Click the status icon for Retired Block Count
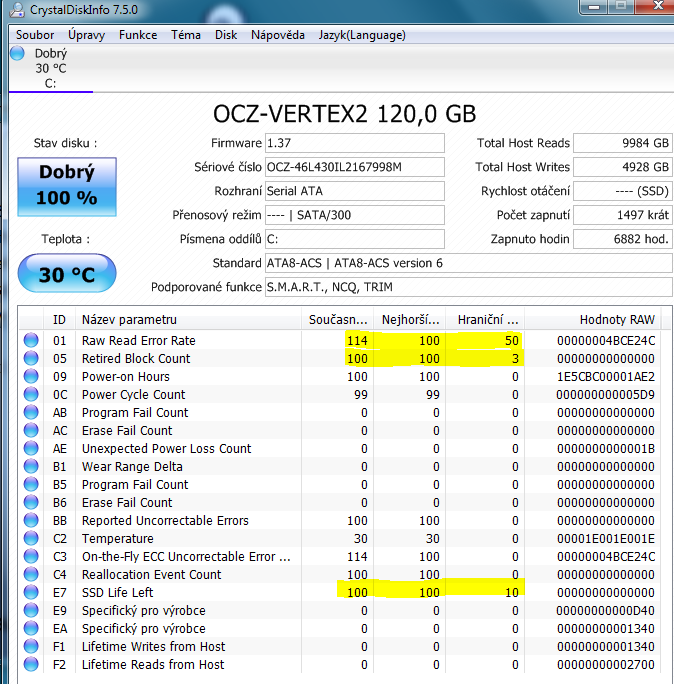Image resolution: width=674 pixels, height=684 pixels. [x=31, y=358]
